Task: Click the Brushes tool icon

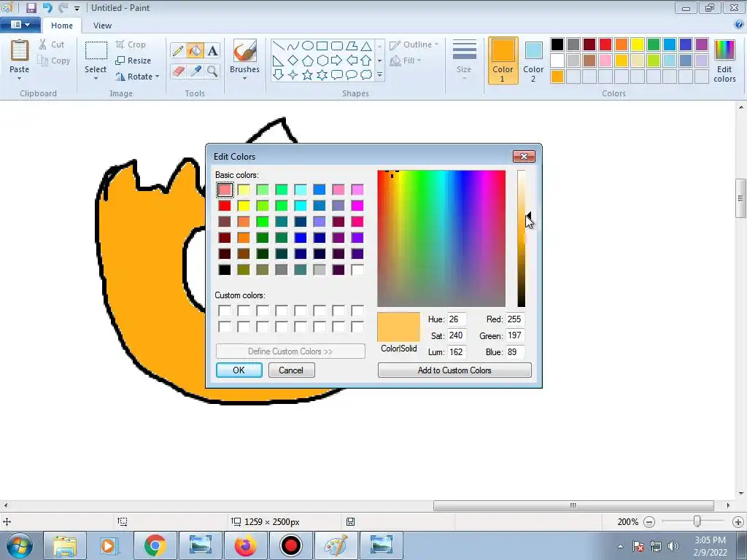Action: pyautogui.click(x=244, y=50)
